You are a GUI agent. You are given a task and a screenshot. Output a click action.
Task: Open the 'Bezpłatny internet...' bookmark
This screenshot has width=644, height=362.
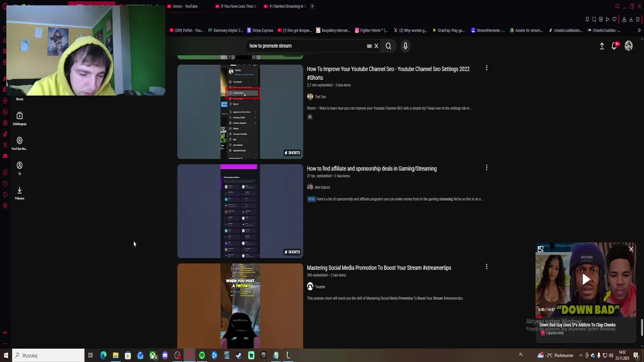tap(333, 30)
